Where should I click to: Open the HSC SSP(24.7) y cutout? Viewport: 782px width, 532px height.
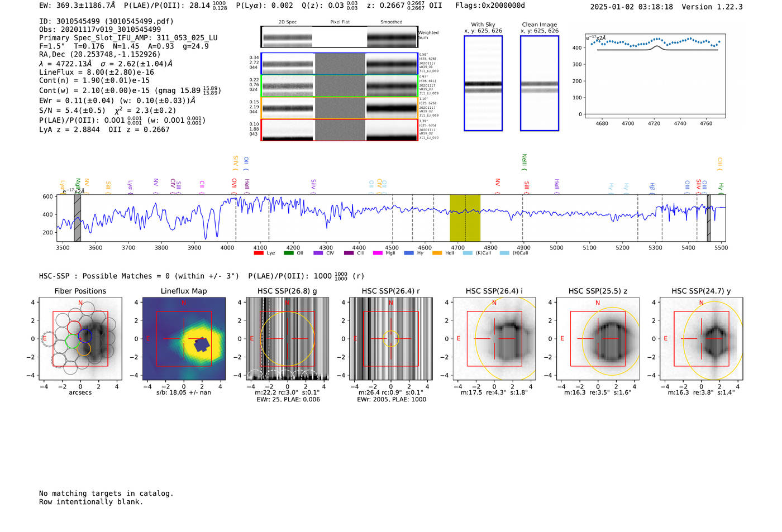click(x=702, y=338)
